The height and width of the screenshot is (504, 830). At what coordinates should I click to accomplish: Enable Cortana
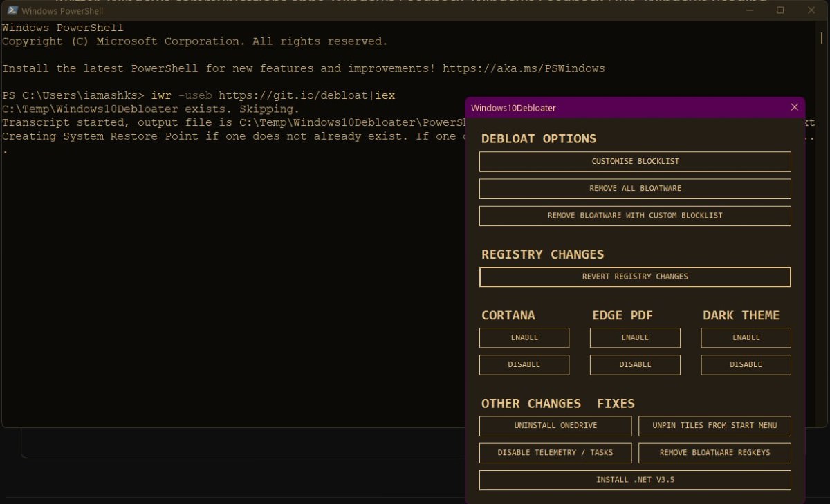524,337
